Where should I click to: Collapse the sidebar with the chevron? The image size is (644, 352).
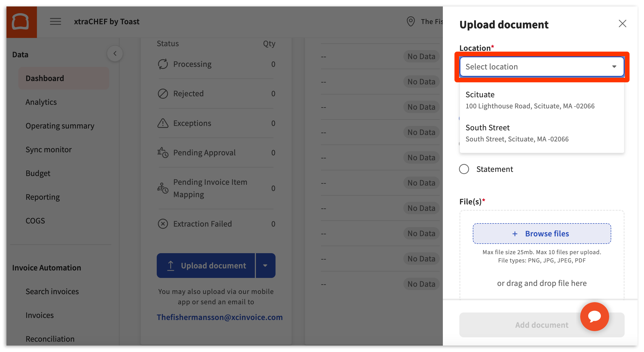click(115, 54)
